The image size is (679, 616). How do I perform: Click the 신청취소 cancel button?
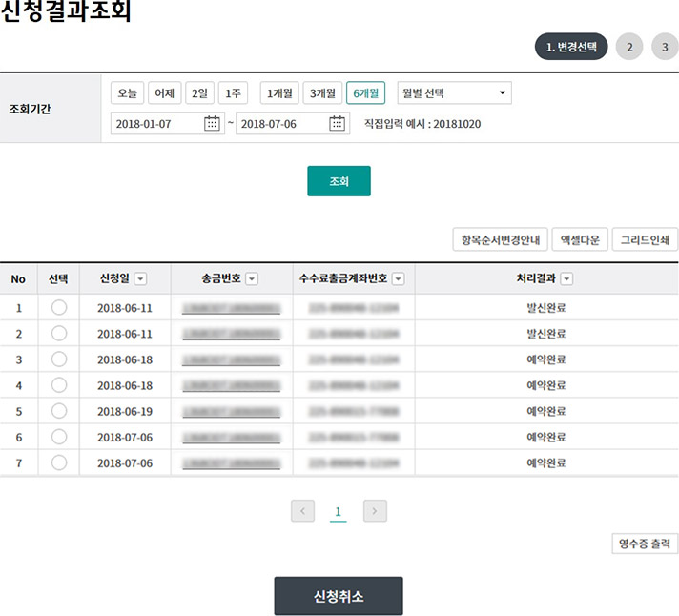click(x=339, y=596)
